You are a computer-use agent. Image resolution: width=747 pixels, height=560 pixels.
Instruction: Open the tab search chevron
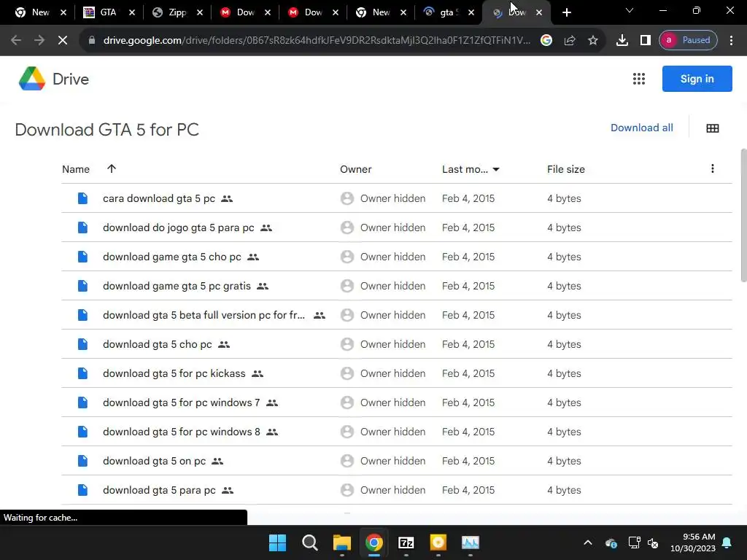coord(630,10)
